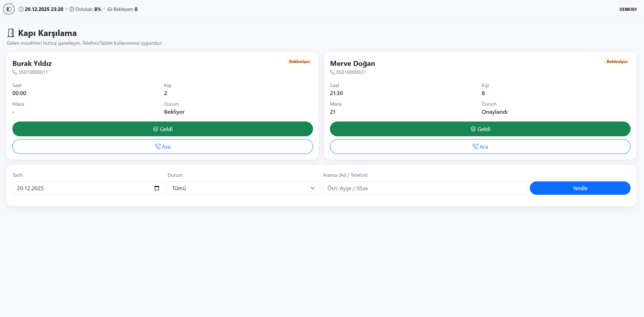Click the occupancy pie chart icon

[72, 9]
